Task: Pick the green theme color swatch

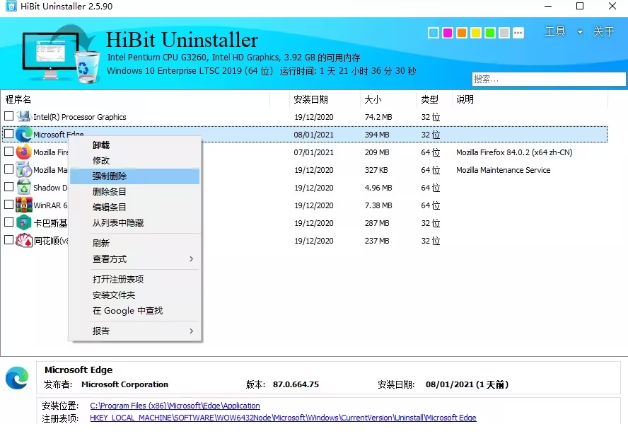Action: [490, 33]
